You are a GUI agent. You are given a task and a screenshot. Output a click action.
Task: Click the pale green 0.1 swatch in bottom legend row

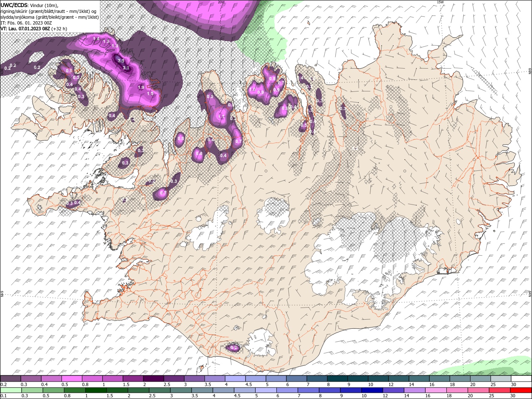point(10,390)
